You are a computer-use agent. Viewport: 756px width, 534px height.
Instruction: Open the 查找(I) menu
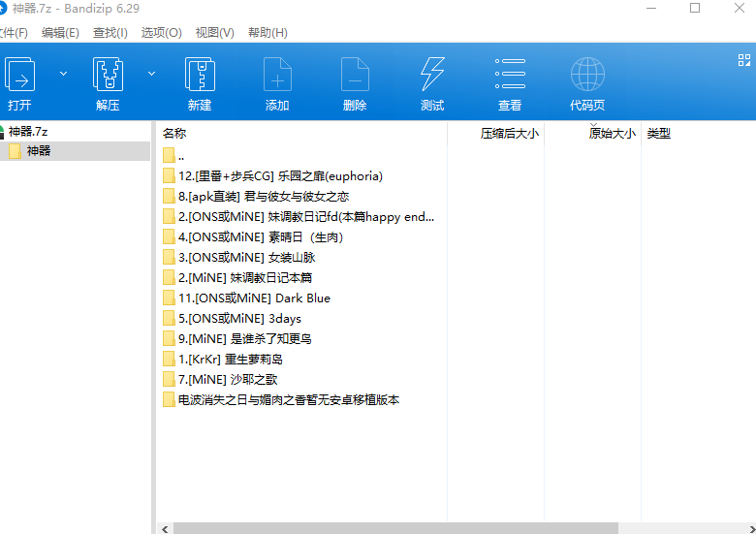click(110, 33)
